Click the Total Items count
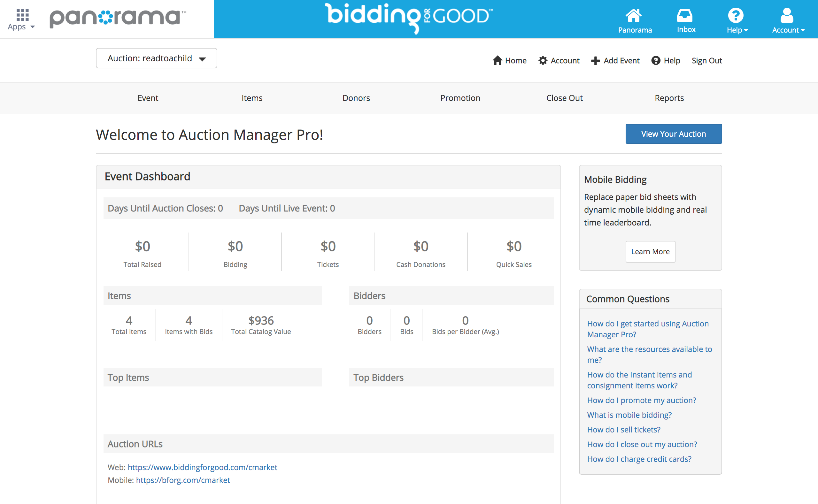818x504 pixels. point(129,320)
